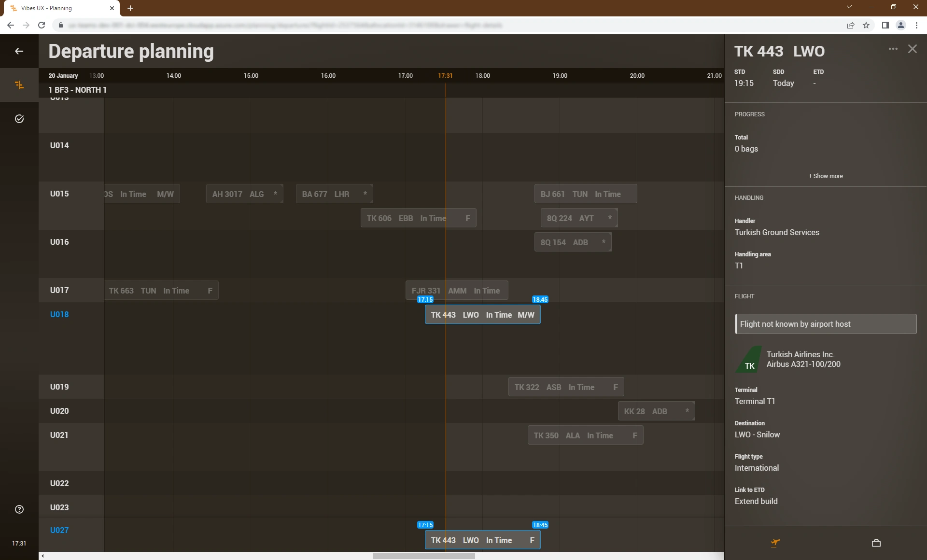Select the AH 3017 ALG flight block
The image size is (927, 560).
245,194
